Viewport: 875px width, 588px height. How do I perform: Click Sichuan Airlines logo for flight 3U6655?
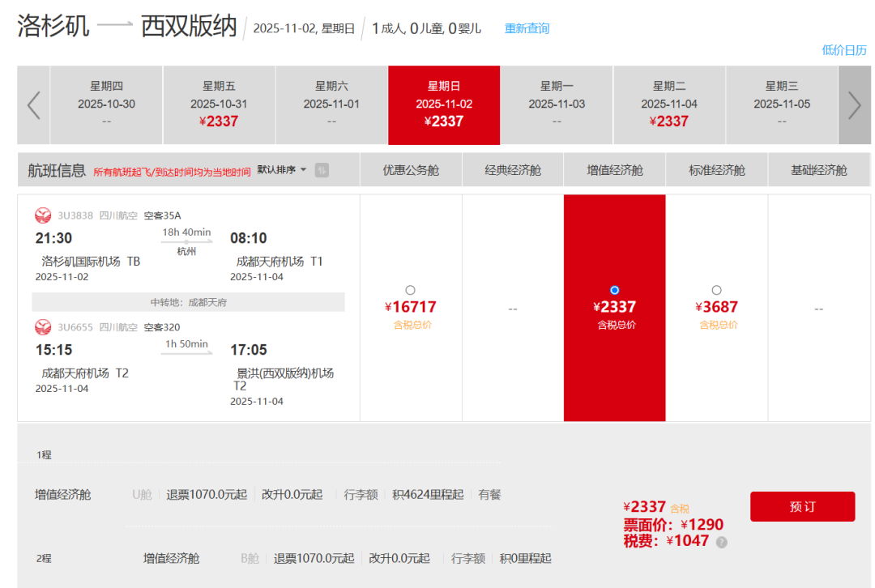click(x=43, y=327)
